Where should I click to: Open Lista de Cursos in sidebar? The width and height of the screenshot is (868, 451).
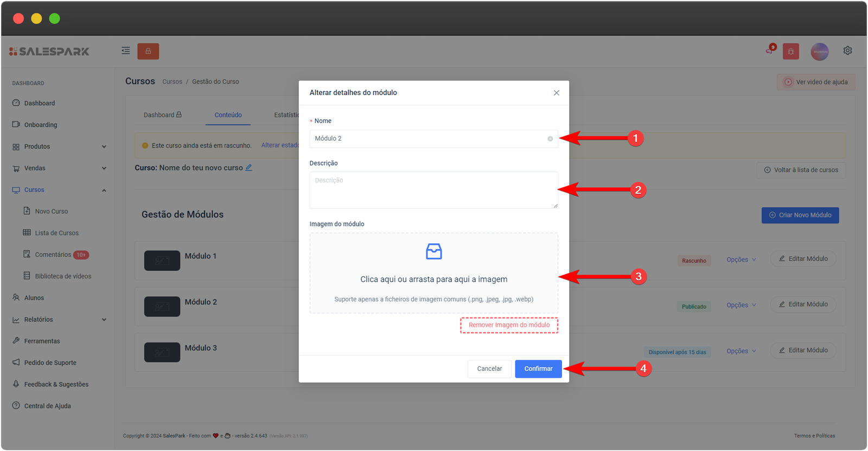coord(56,233)
